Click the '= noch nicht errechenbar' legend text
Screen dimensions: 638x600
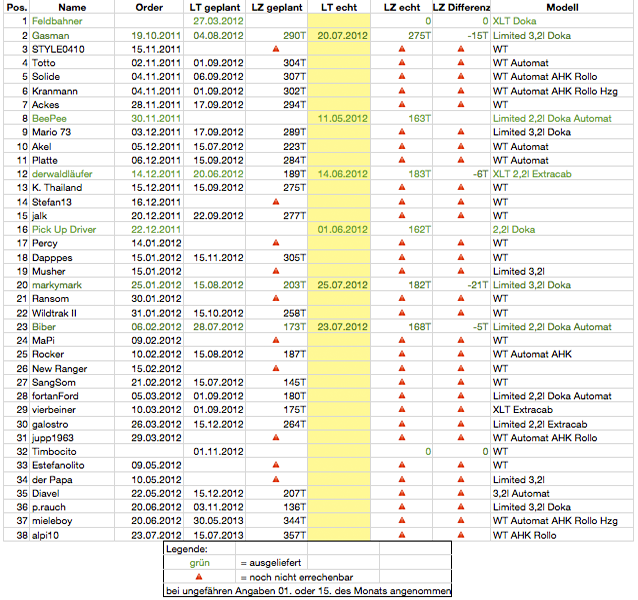tap(297, 577)
